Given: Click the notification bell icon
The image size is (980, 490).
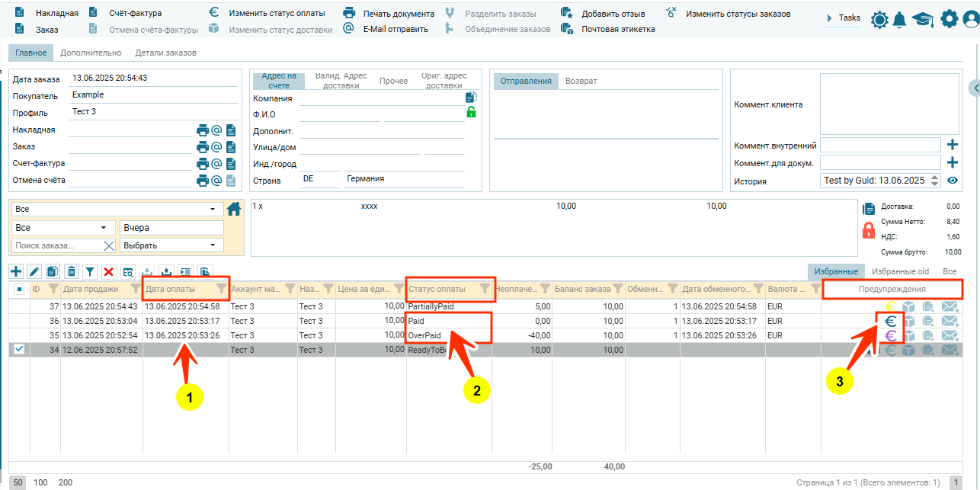Looking at the screenshot, I should [900, 19].
